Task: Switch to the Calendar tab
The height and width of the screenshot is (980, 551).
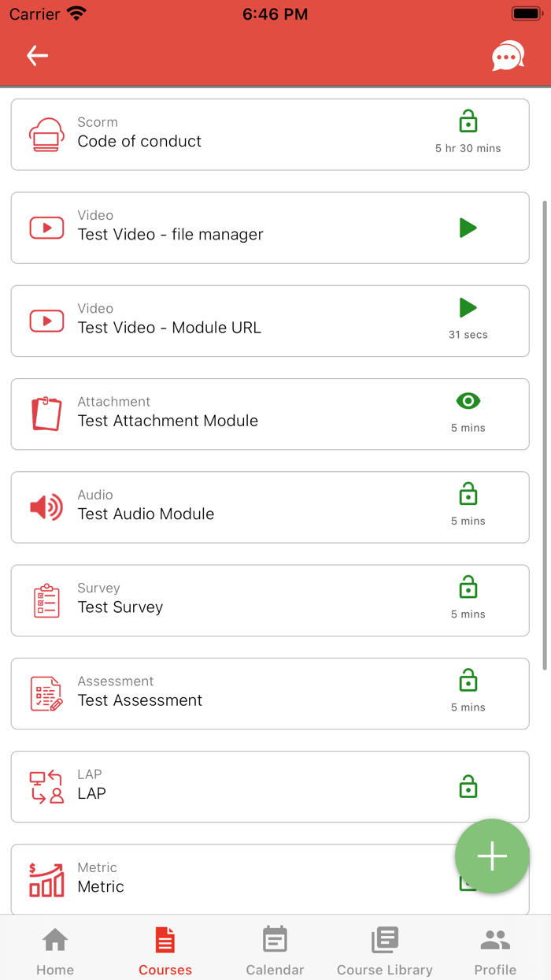Action: pyautogui.click(x=275, y=951)
